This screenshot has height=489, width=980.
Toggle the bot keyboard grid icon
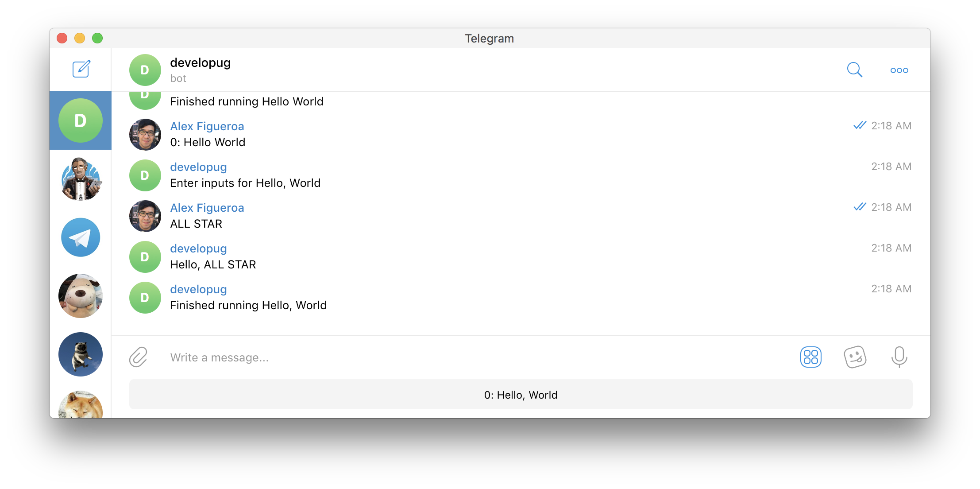pyautogui.click(x=810, y=357)
